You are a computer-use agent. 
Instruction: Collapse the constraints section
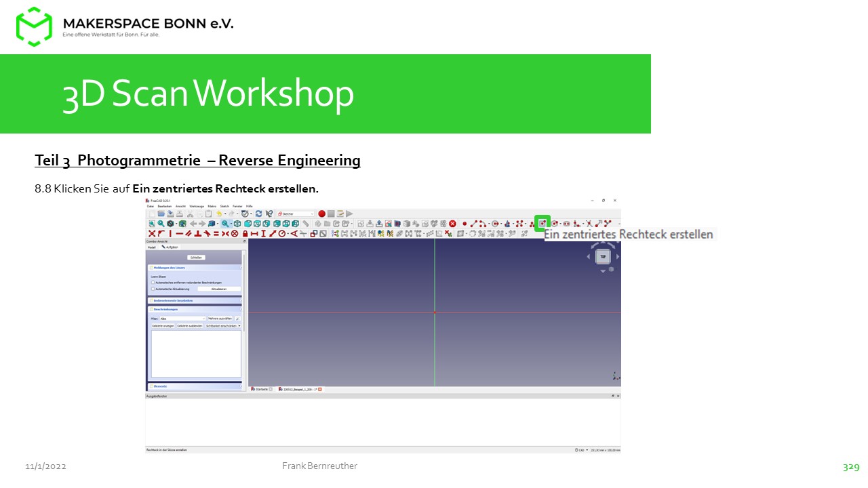coord(195,309)
